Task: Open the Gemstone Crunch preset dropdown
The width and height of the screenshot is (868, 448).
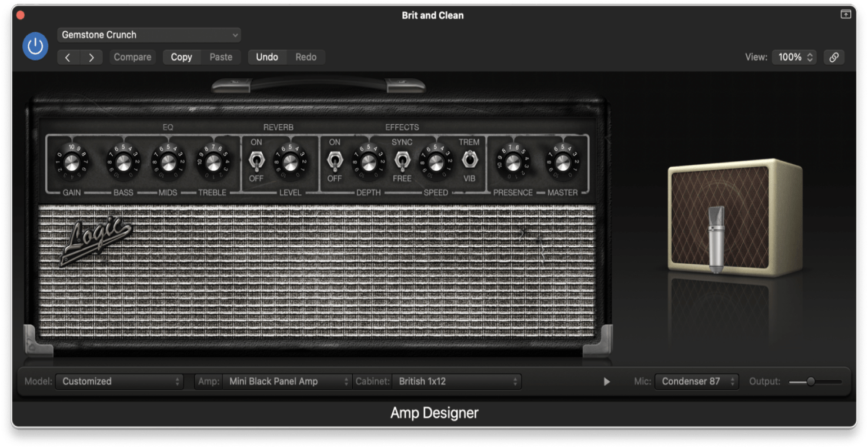Action: pos(148,35)
